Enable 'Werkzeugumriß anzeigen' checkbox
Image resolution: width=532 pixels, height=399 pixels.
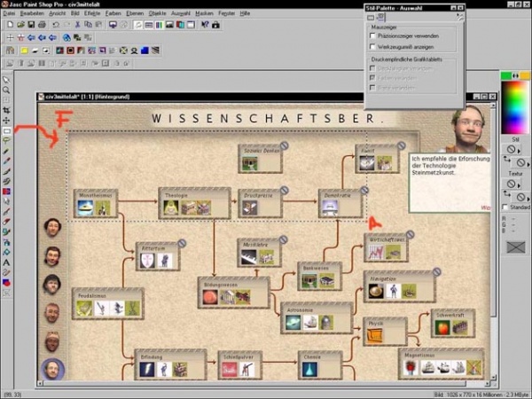[x=373, y=47]
